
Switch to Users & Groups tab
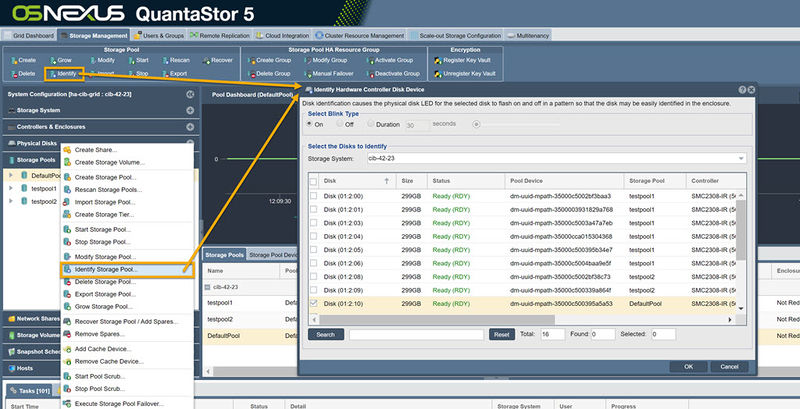pos(158,36)
